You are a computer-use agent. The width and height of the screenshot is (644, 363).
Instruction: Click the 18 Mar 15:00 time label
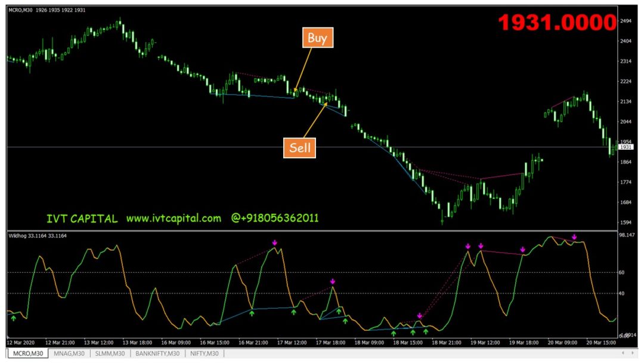pos(408,343)
